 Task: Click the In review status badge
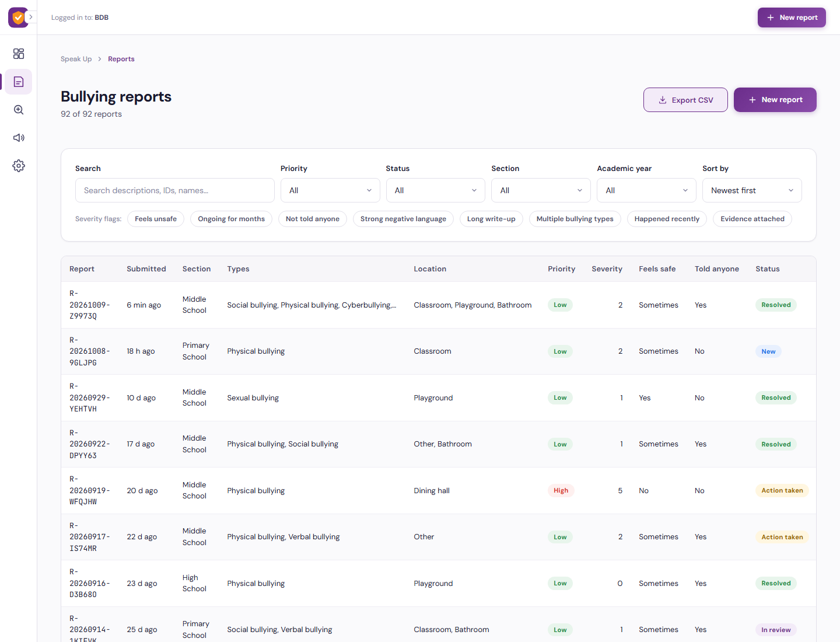point(776,630)
